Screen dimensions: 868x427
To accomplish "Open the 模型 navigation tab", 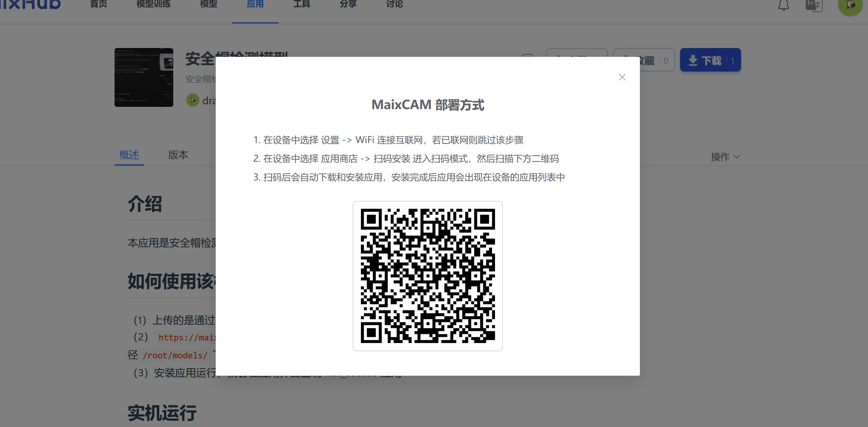I will [208, 4].
